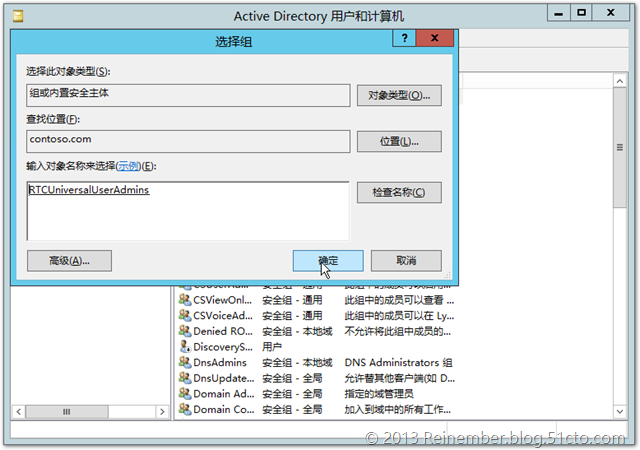Open the 示例 (examples) link
640x450 pixels.
click(129, 166)
